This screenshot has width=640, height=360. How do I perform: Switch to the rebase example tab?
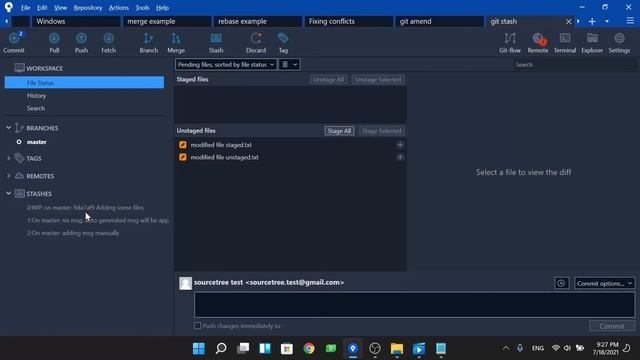coord(258,21)
